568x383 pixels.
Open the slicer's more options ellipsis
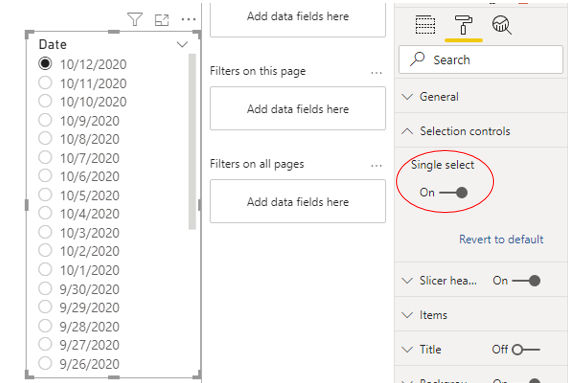pyautogui.click(x=188, y=19)
